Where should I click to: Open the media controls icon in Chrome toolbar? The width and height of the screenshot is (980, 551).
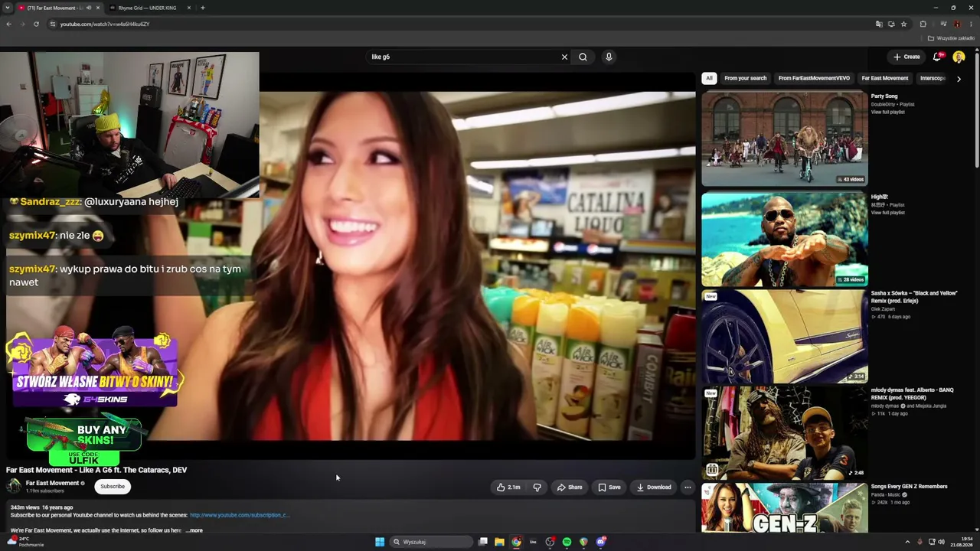(943, 24)
